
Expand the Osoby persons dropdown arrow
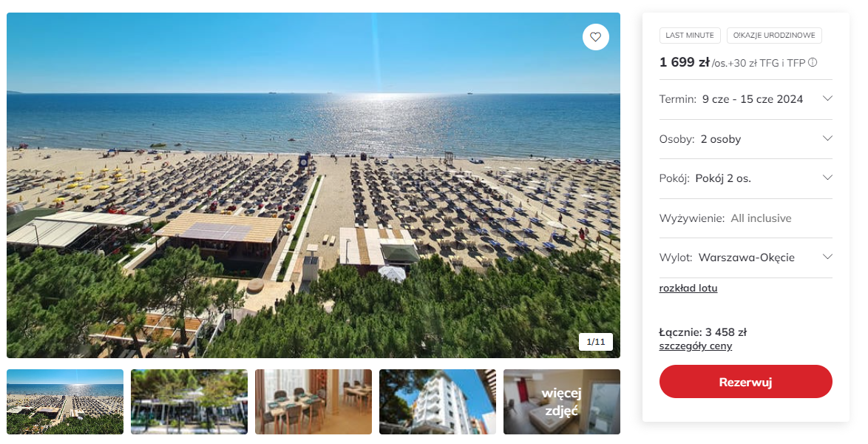[827, 138]
